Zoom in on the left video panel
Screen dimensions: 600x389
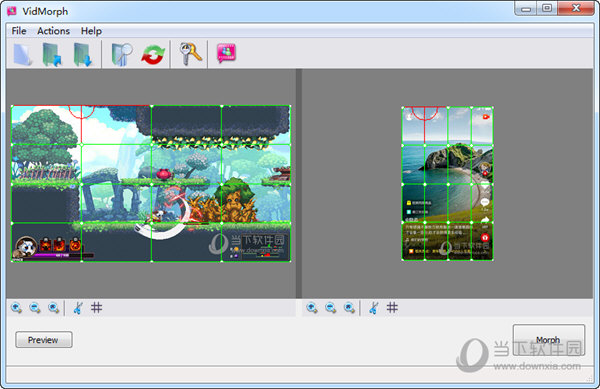(16, 308)
